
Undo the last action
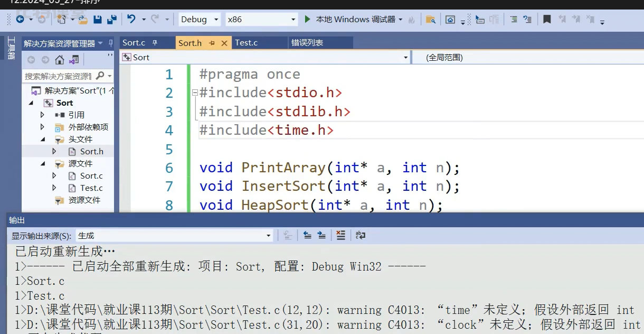131,19
